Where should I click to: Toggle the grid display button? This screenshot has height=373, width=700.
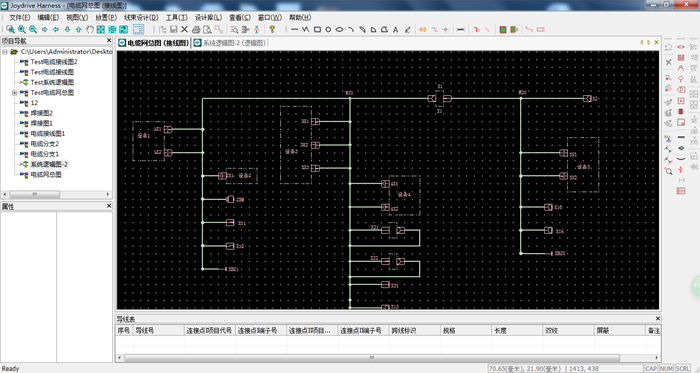point(139,29)
